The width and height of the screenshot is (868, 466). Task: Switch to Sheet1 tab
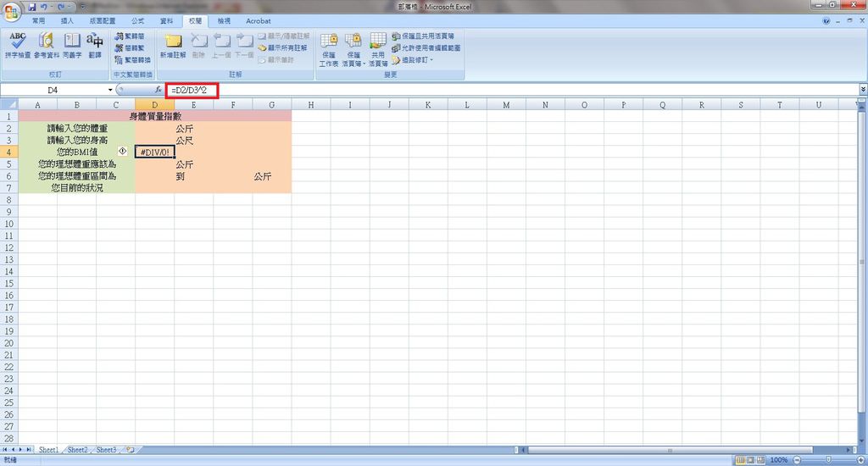point(48,450)
